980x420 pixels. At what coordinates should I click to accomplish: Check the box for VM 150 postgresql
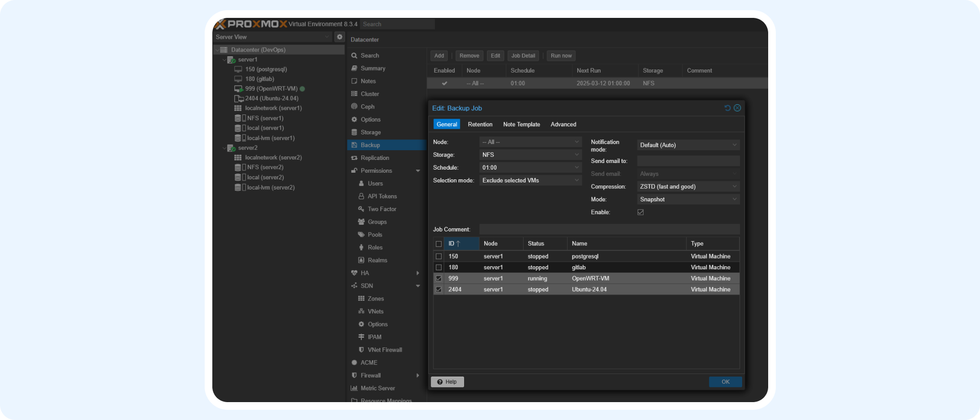tap(438, 256)
